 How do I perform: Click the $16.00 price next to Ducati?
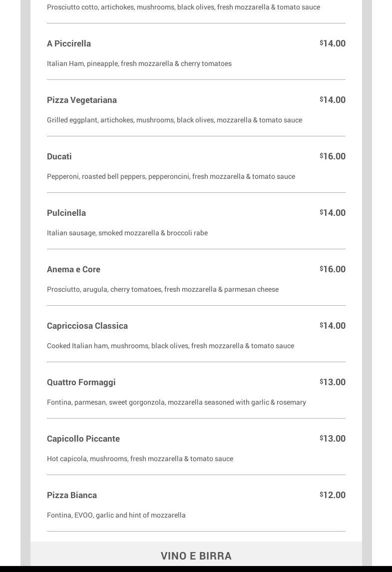pyautogui.click(x=333, y=156)
